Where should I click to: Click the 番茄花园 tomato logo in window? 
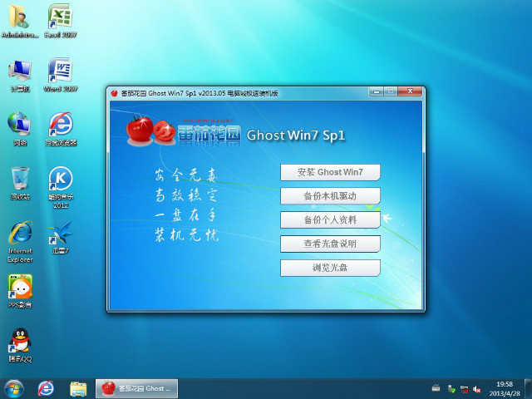click(183, 131)
